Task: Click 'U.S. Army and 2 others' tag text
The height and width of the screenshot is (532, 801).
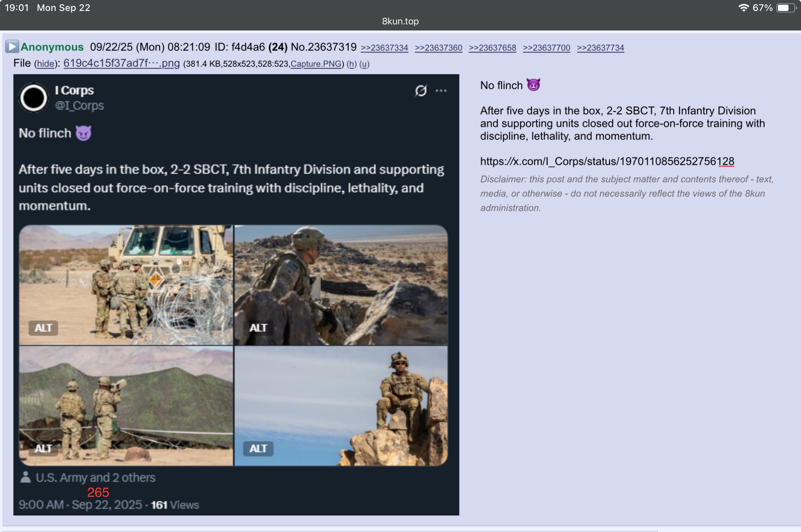Action: [x=95, y=478]
